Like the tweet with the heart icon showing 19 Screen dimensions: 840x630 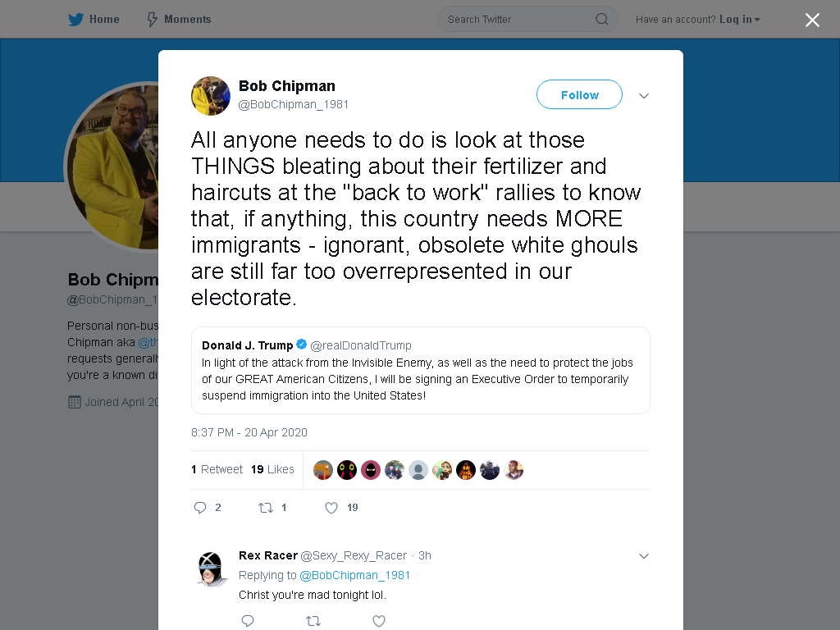tap(331, 507)
